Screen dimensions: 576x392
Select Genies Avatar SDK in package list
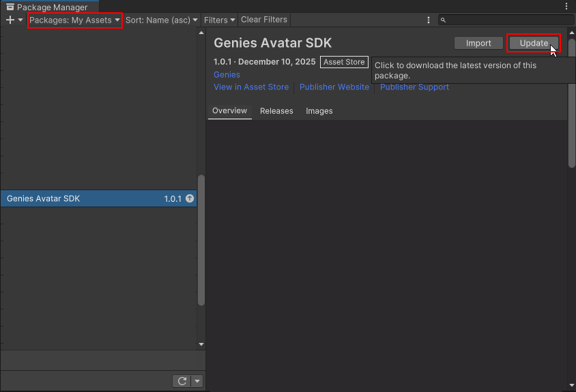tap(82, 199)
